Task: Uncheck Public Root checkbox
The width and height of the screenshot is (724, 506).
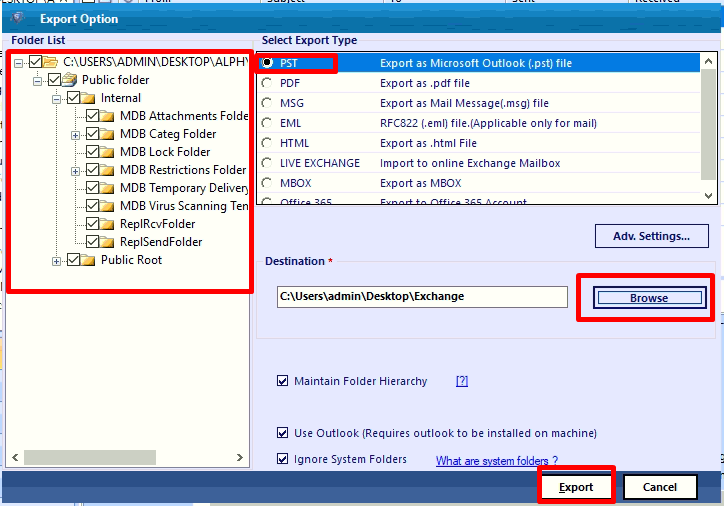Action: coord(73,259)
